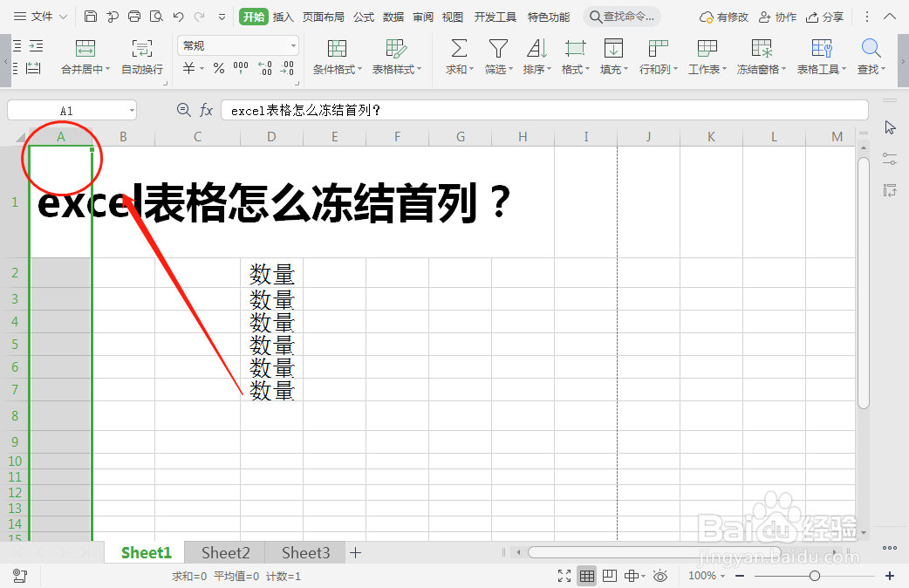Click the Undo arrow icon
The height and width of the screenshot is (588, 909).
(x=178, y=17)
